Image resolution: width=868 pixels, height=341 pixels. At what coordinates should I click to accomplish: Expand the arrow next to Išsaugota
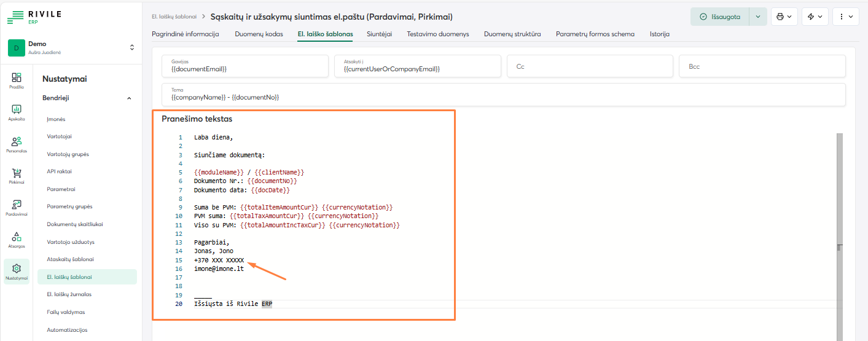[758, 17]
